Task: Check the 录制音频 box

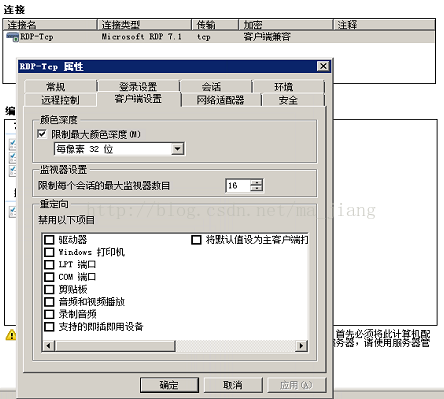Action: 49,314
